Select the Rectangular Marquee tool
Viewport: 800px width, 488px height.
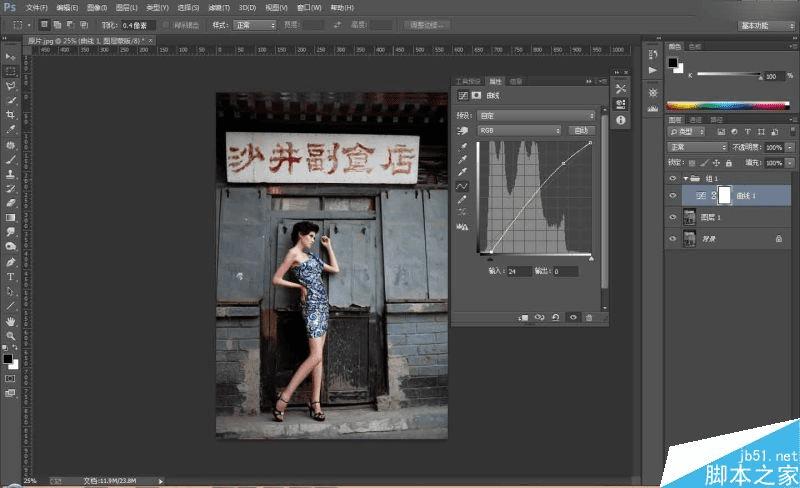[x=11, y=71]
